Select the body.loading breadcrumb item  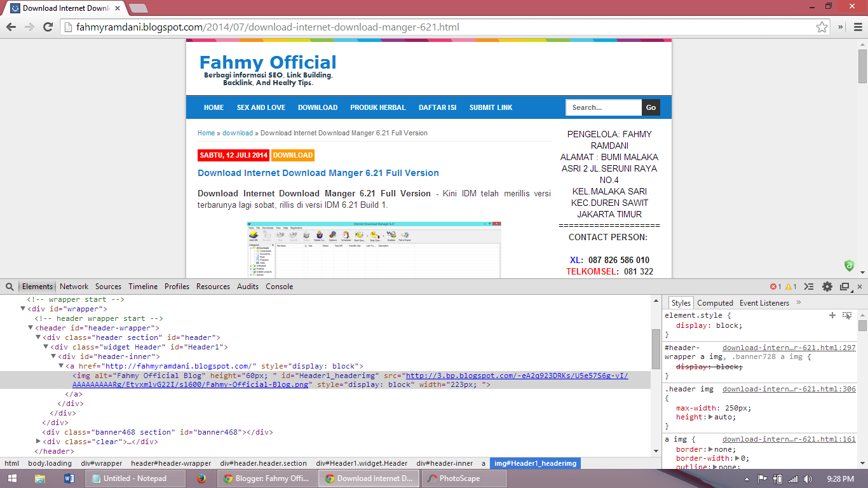(x=50, y=463)
